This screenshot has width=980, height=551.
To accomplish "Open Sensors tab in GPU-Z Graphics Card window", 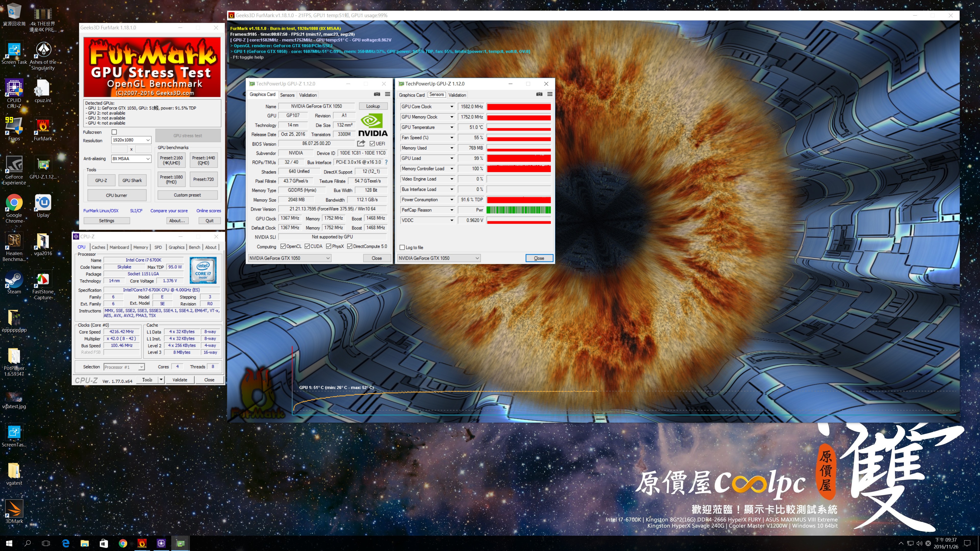I will pos(287,95).
